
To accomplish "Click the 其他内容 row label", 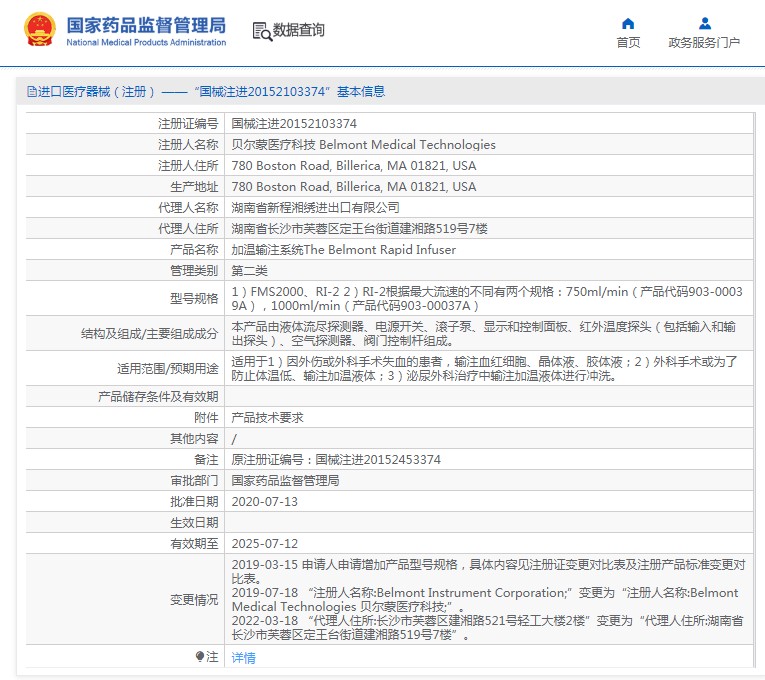I will pyautogui.click(x=194, y=439).
